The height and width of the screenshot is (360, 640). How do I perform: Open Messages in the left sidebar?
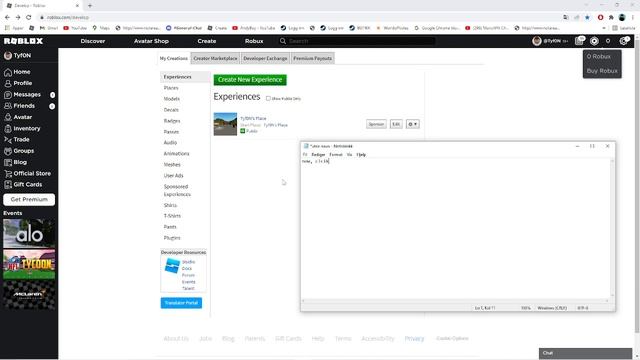click(x=23, y=94)
